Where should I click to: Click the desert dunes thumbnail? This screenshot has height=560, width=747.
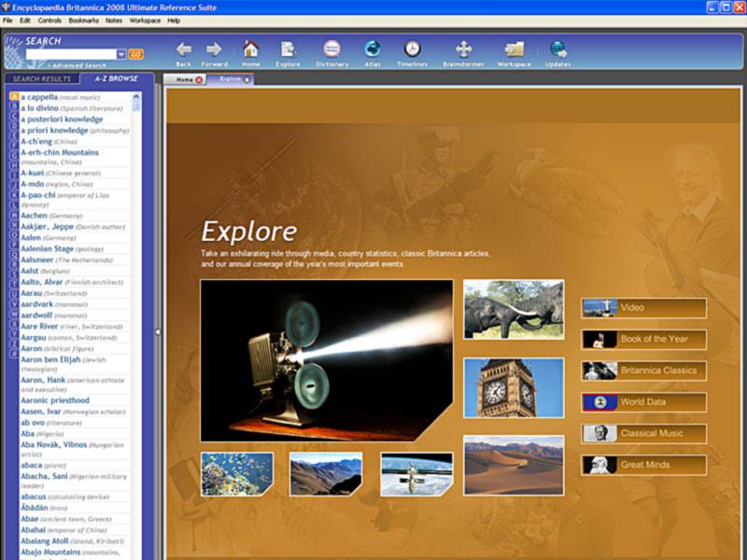pos(514,466)
